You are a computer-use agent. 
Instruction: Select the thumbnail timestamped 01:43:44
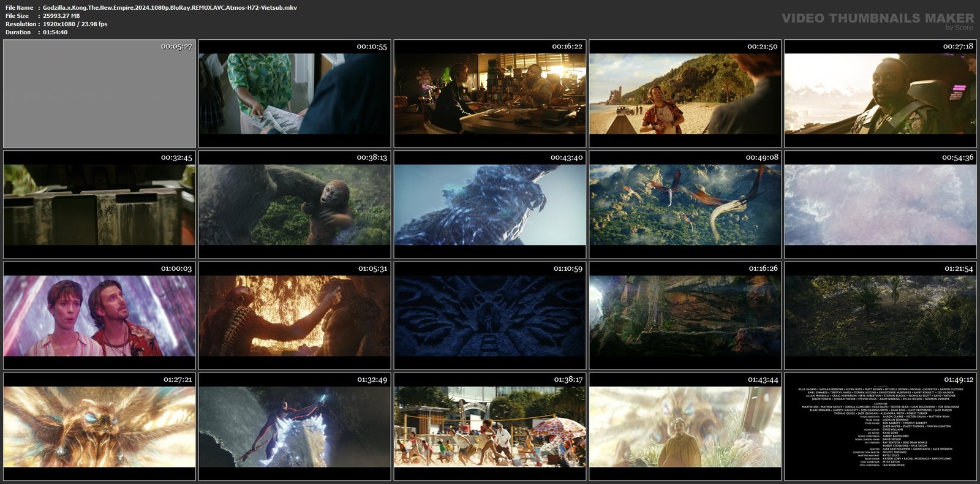685,426
